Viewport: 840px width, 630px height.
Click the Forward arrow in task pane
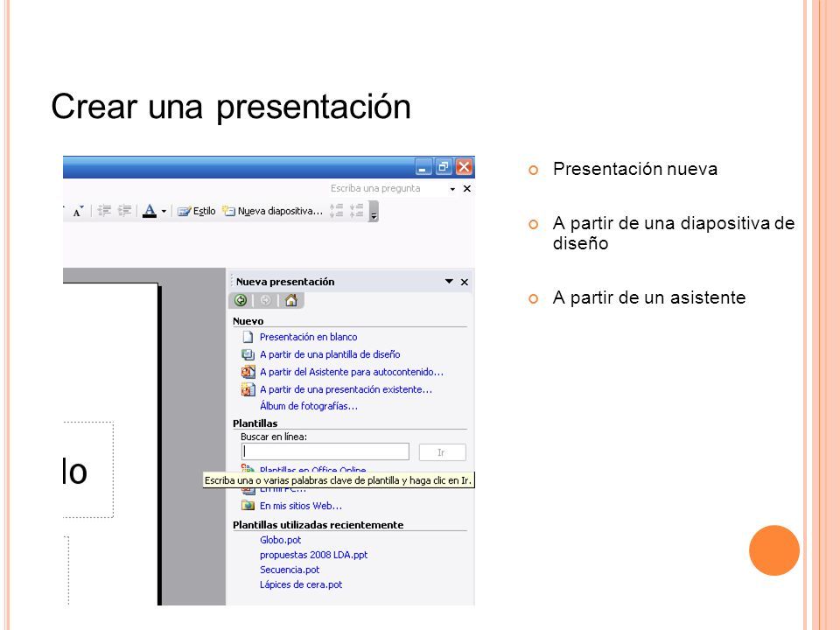click(x=265, y=300)
